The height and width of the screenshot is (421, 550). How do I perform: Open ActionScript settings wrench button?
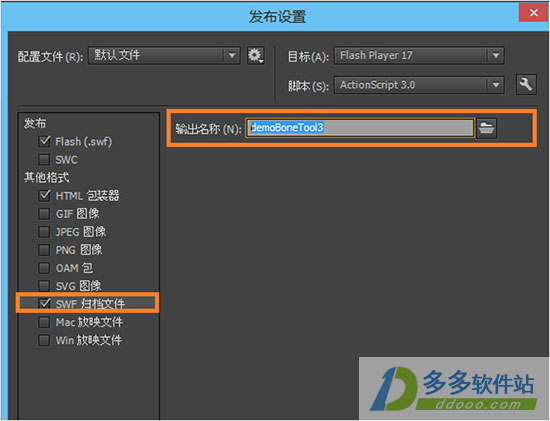pyautogui.click(x=526, y=85)
